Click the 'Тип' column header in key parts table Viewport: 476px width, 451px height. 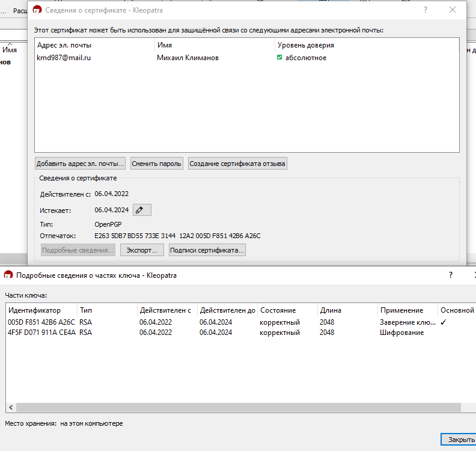[x=107, y=310]
